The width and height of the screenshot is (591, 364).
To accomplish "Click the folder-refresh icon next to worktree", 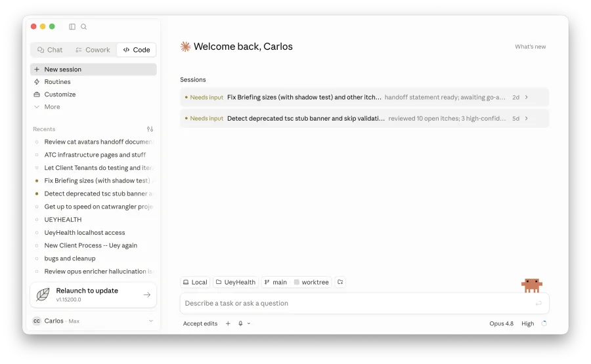I will 340,282.
